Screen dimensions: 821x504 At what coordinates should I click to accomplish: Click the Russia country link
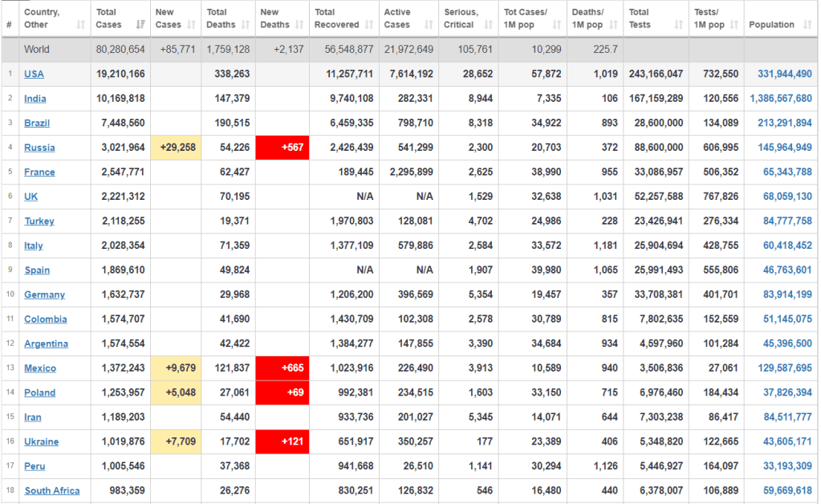click(x=39, y=148)
